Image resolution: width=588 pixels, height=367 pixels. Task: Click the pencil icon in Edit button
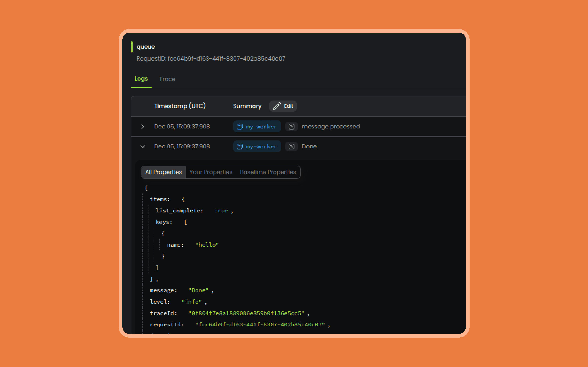click(277, 106)
